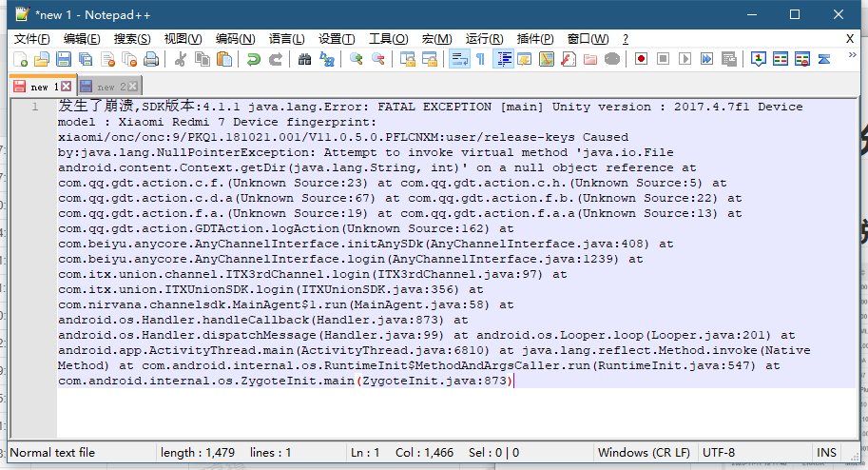This screenshot has width=868, height=470.
Task: Open the 编码(N) menu
Action: pos(235,39)
